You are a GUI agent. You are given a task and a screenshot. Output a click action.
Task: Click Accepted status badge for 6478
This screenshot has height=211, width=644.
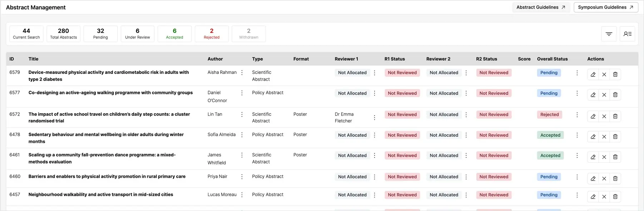coord(550,135)
